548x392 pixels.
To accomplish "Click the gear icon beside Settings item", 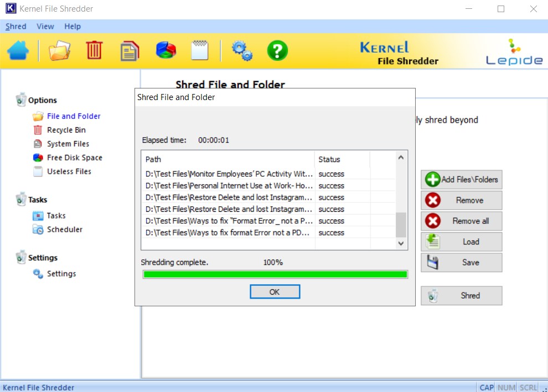I will point(38,274).
